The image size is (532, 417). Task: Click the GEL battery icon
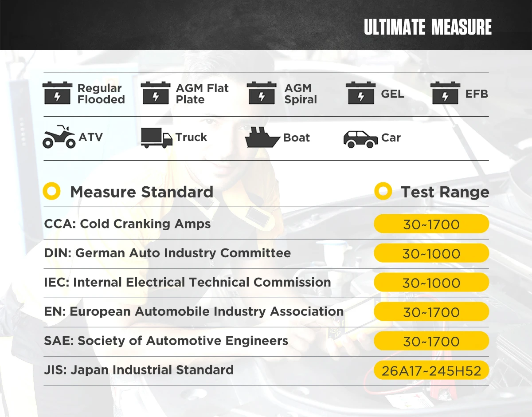[x=360, y=94]
